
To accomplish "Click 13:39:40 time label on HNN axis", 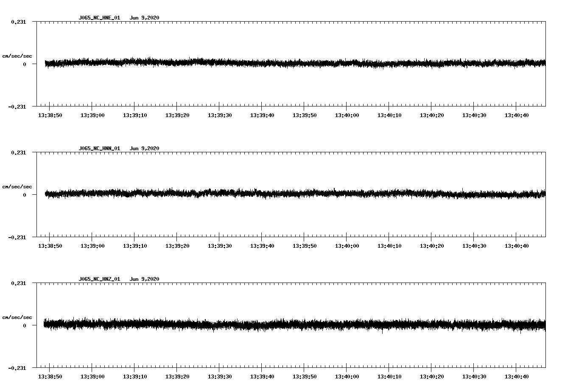I will [x=262, y=246].
